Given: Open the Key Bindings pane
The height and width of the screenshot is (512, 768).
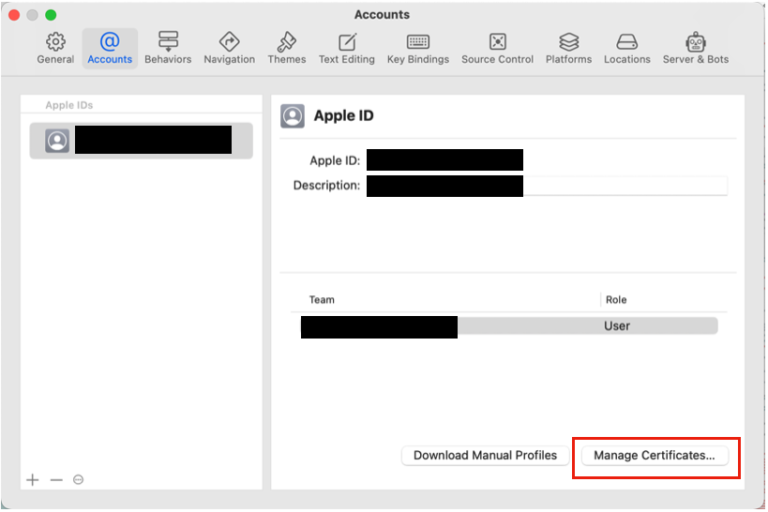Looking at the screenshot, I should (418, 47).
